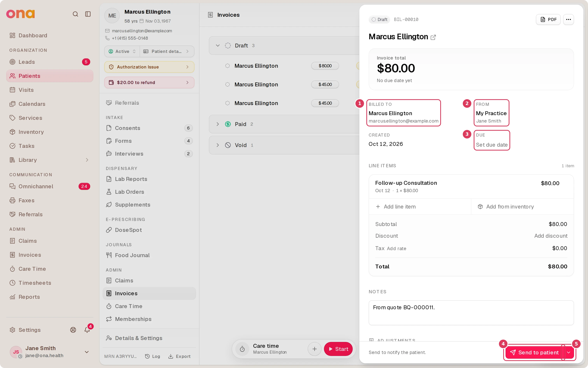This screenshot has height=368, width=588.
Task: Export patient data via Export icon
Action: click(179, 356)
